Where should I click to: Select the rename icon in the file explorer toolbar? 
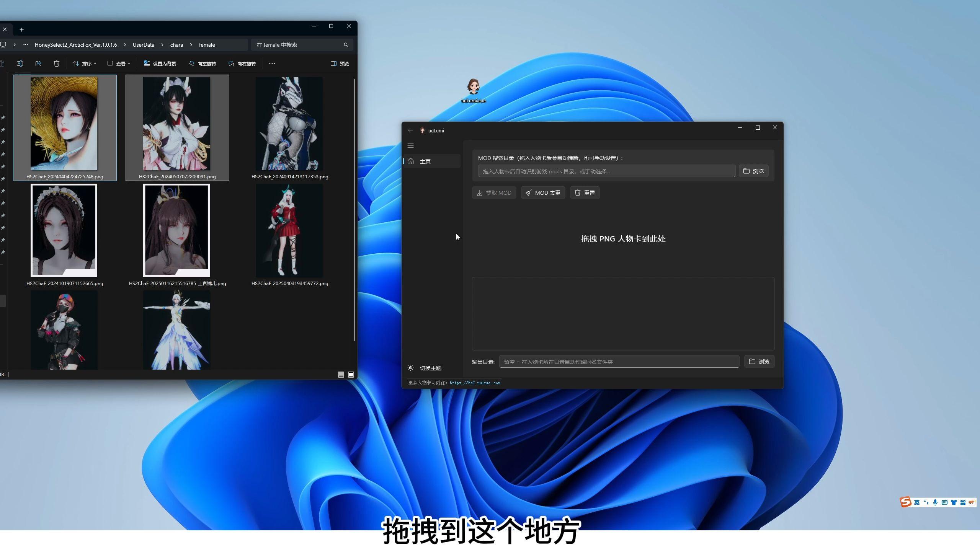coord(20,64)
